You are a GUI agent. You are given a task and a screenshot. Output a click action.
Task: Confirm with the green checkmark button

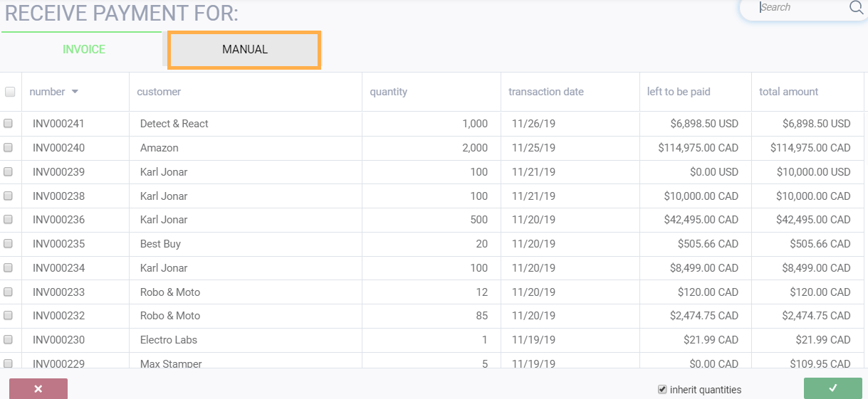coord(832,388)
